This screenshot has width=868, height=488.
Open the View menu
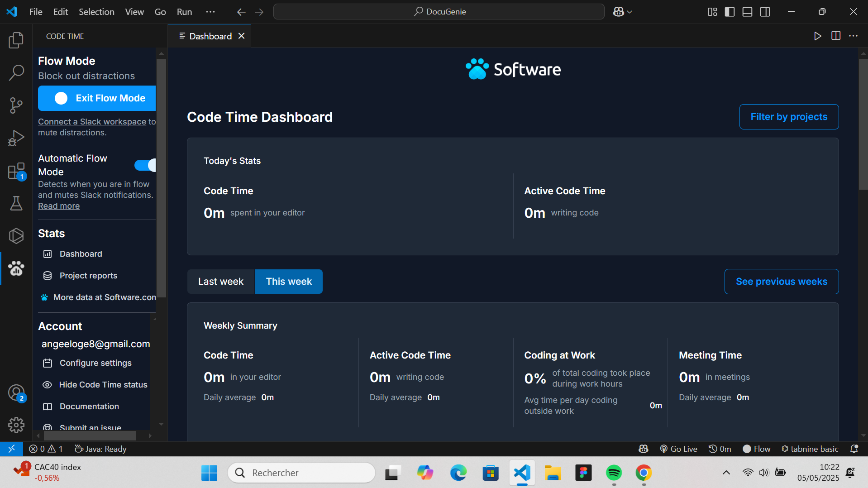click(x=134, y=12)
